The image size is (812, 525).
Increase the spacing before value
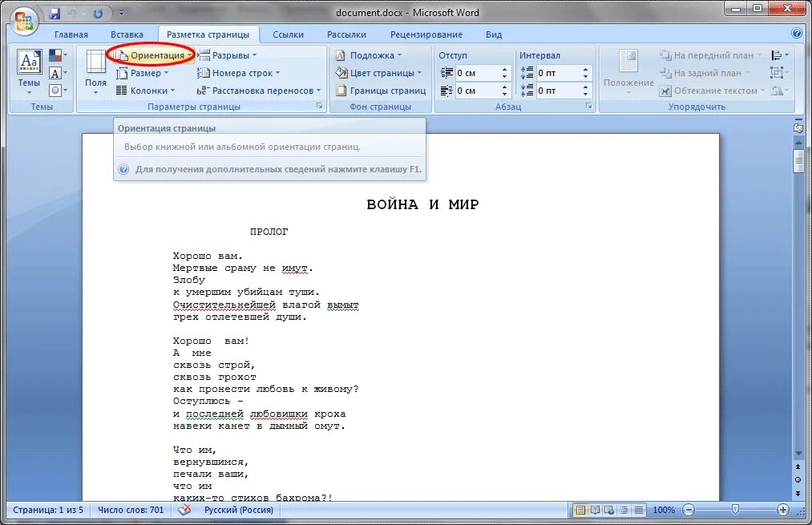click(585, 70)
